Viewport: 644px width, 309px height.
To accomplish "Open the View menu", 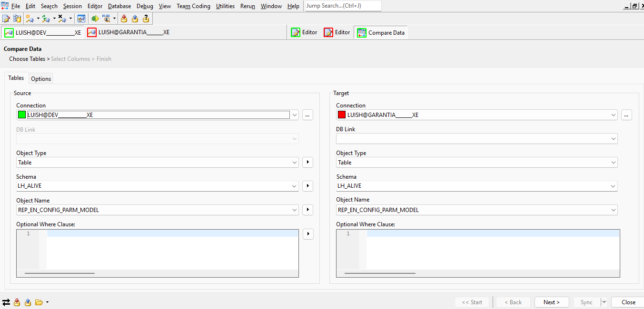I will pos(165,6).
